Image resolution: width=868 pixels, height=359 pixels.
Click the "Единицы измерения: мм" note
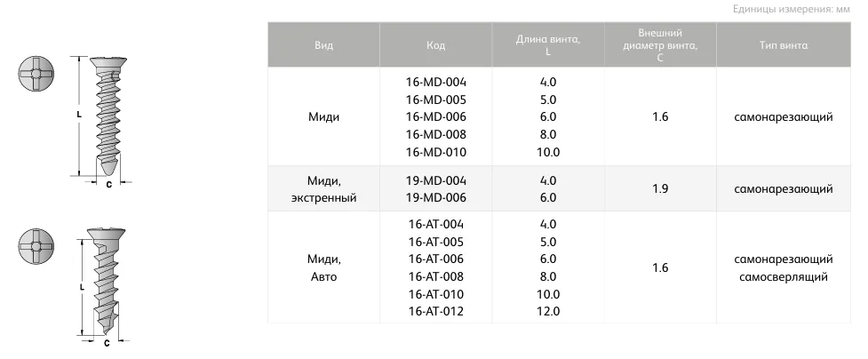(792, 9)
